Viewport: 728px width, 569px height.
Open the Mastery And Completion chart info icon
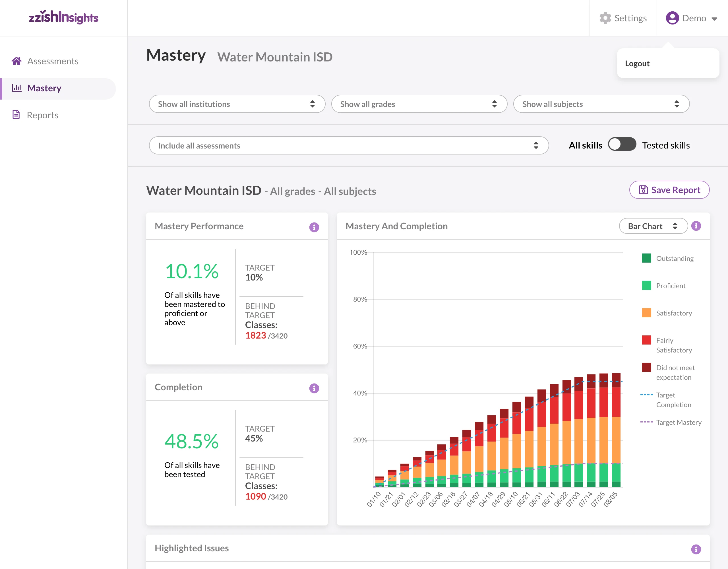[x=696, y=226]
